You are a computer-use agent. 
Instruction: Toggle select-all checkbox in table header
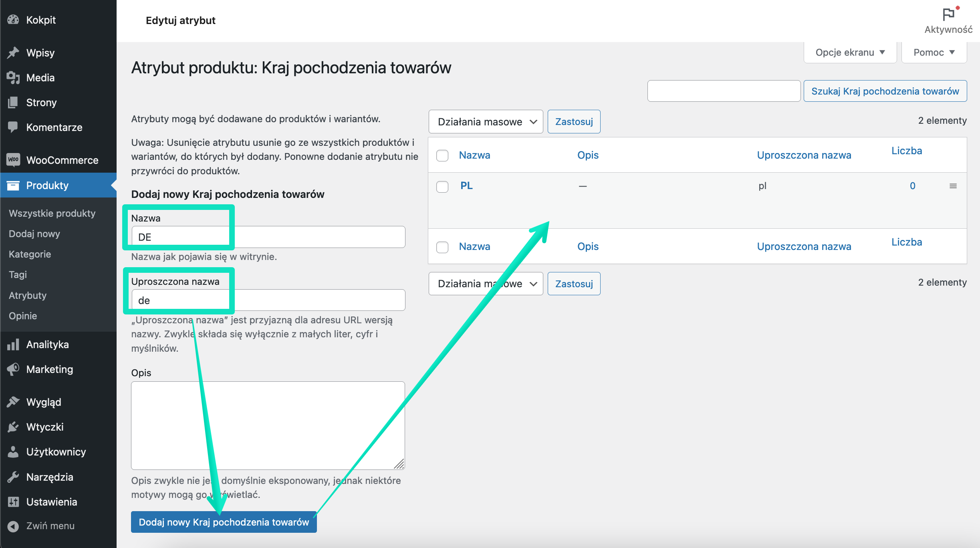(442, 155)
